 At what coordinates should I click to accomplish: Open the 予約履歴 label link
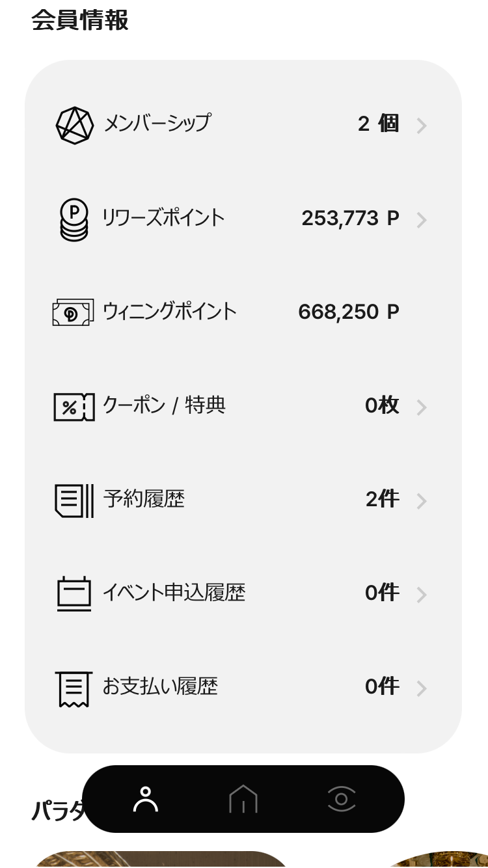pos(144,499)
